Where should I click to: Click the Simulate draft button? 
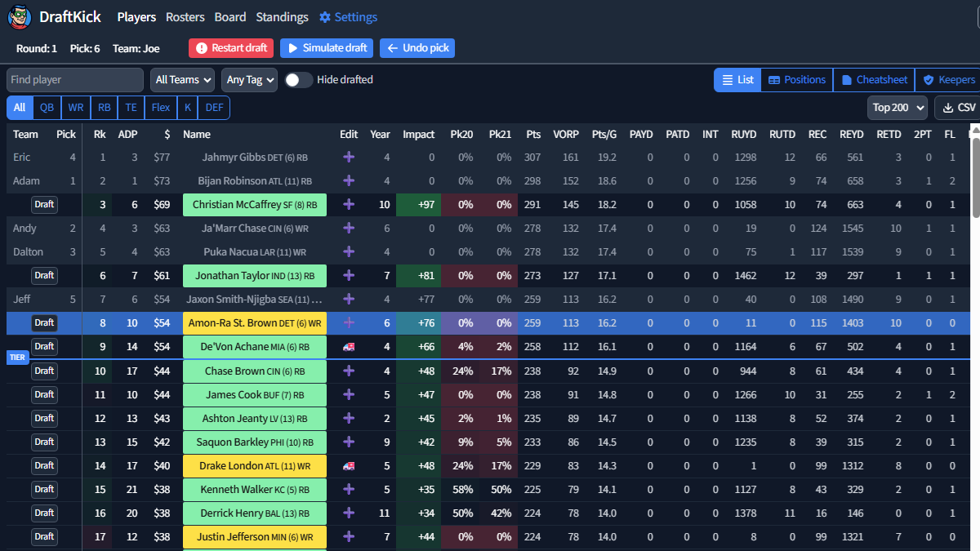(327, 48)
